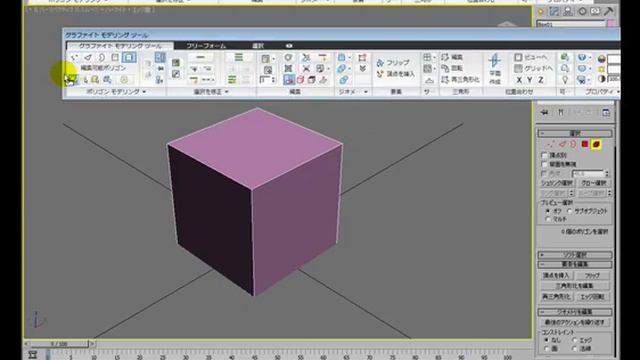
Task: Collapse the 要素を編集 rollout
Action: pyautogui.click(x=575, y=264)
